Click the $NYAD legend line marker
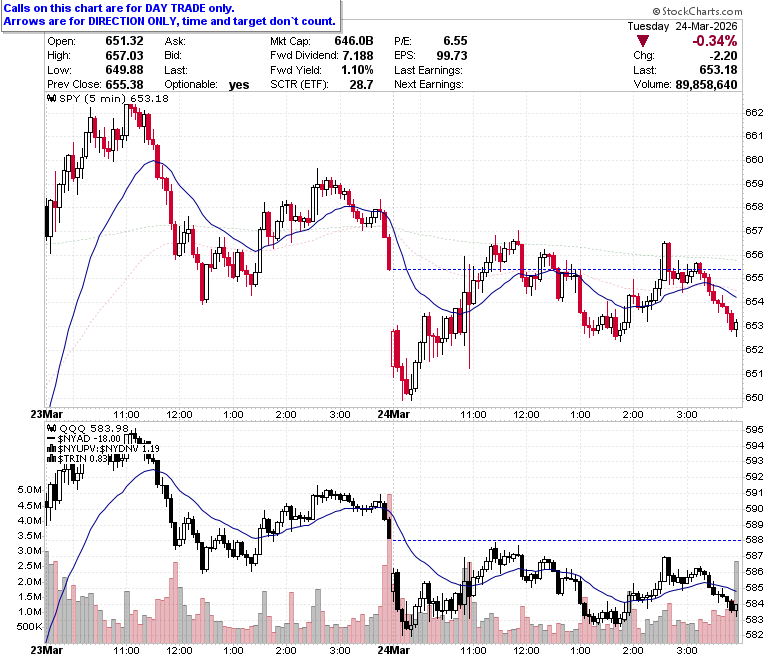Image resolution: width=780 pixels, height=659 pixels. coord(51,439)
